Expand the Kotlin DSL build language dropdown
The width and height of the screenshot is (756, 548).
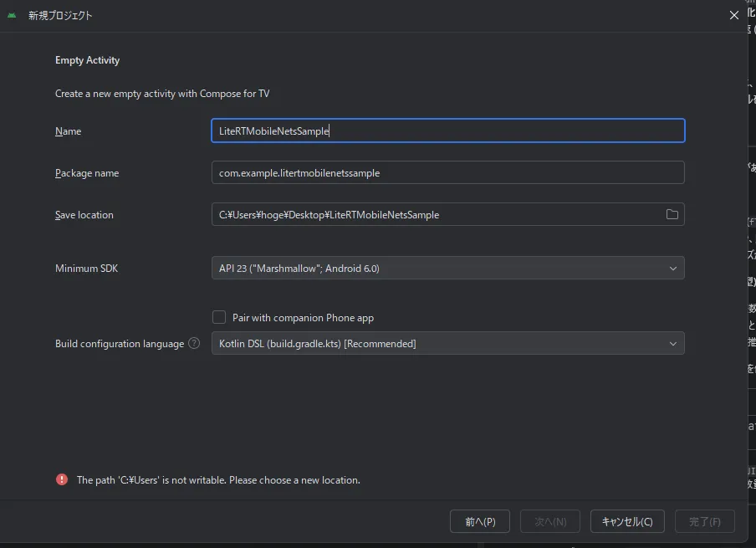[x=447, y=343]
